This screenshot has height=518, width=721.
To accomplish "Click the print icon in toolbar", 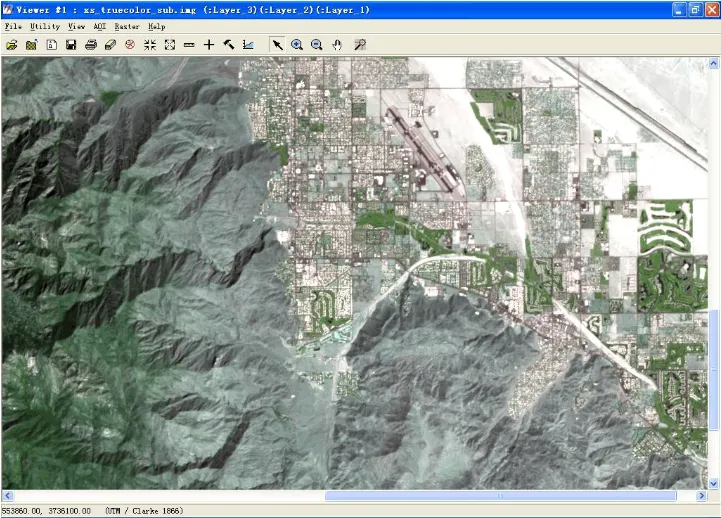I will click(x=91, y=45).
